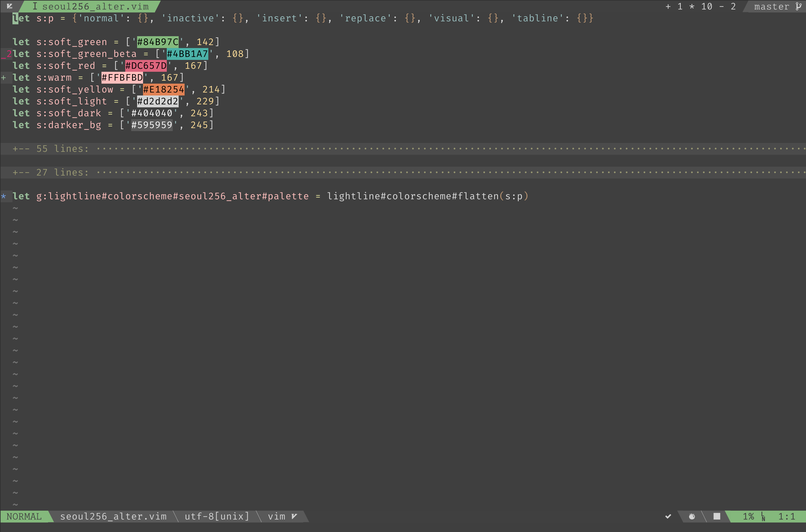806x532 pixels.
Task: Click the plus sign beside s:warm line
Action: [4, 78]
